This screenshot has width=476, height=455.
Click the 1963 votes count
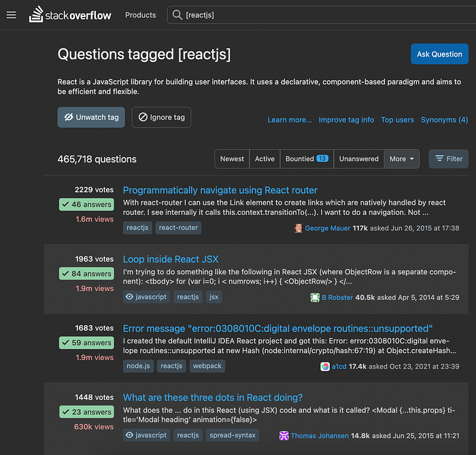point(94,259)
